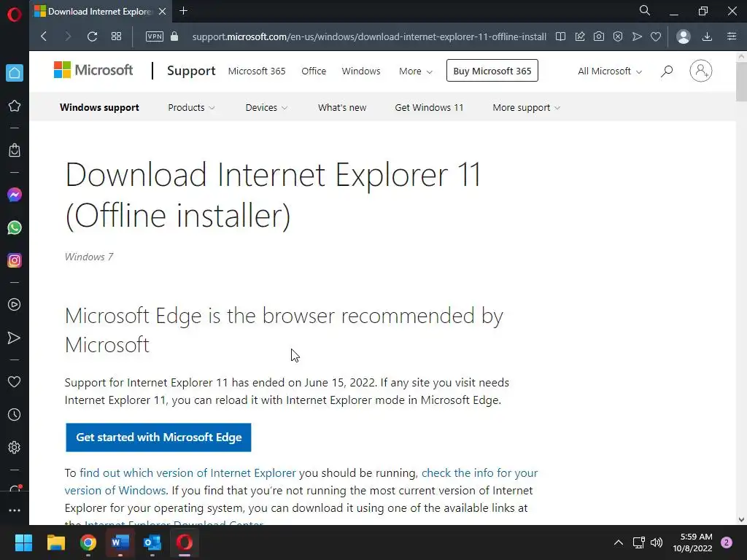The height and width of the screenshot is (560, 747).
Task: Go to the Microsoft logo homepage
Action: pyautogui.click(x=93, y=70)
